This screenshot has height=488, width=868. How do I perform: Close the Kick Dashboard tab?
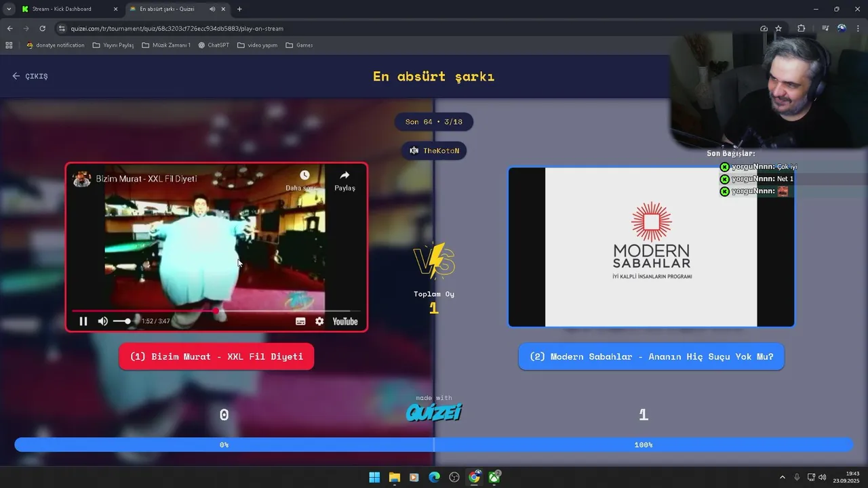[x=115, y=9]
